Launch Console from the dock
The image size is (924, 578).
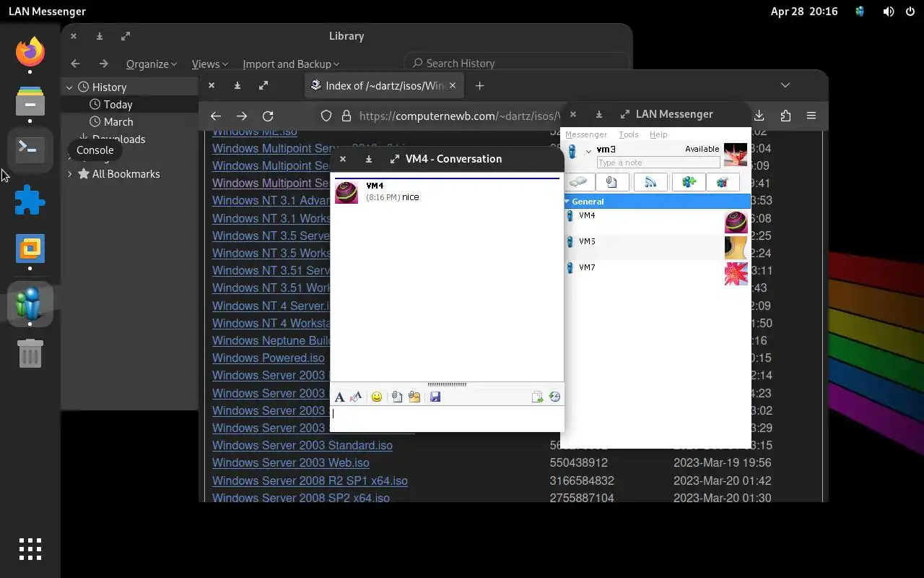pos(30,150)
